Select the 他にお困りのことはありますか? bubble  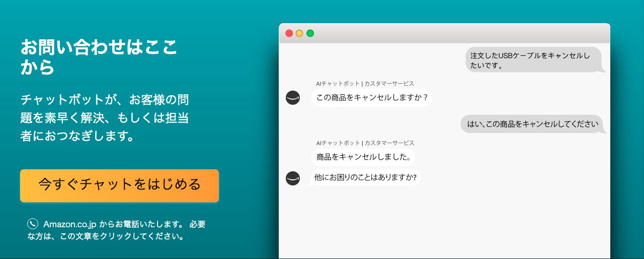click(364, 177)
